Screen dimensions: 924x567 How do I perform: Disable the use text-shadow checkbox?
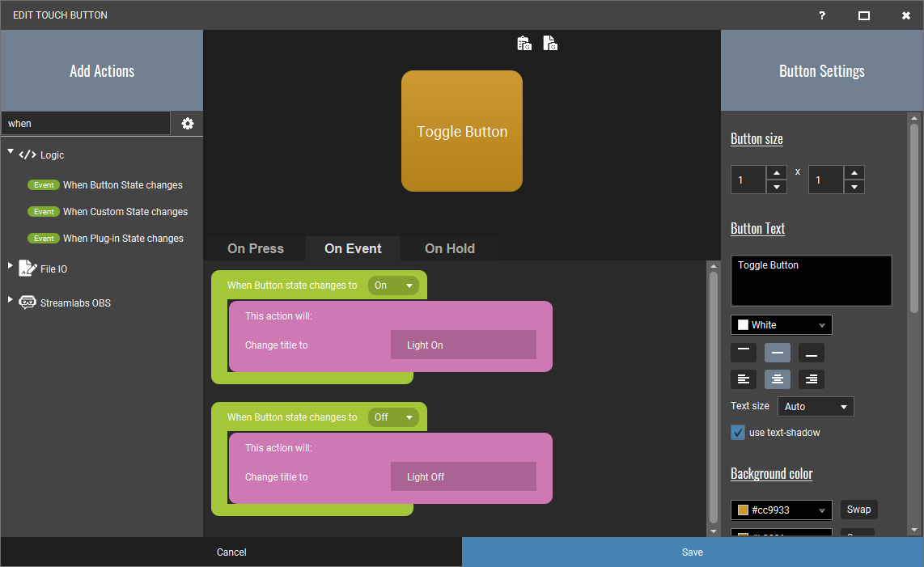coord(738,432)
